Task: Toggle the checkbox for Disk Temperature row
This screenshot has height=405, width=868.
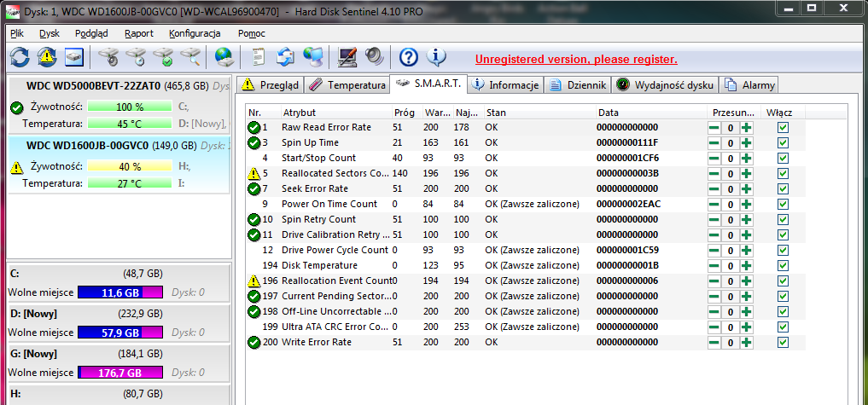Action: pos(783,265)
